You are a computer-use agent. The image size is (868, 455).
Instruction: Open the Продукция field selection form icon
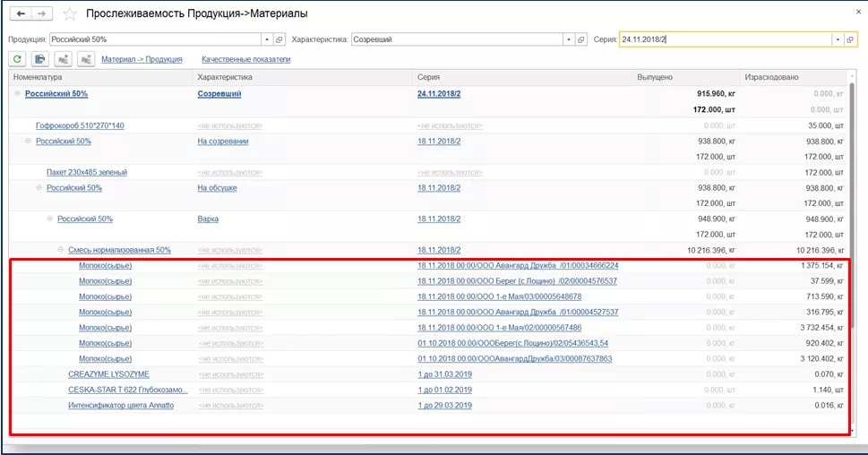point(279,39)
